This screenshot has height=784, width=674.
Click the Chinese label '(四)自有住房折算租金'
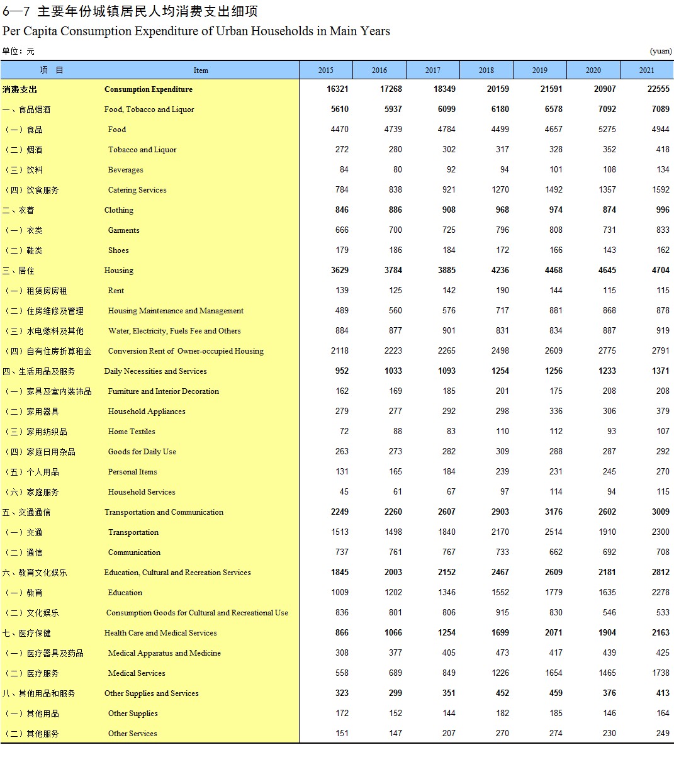[x=48, y=351]
